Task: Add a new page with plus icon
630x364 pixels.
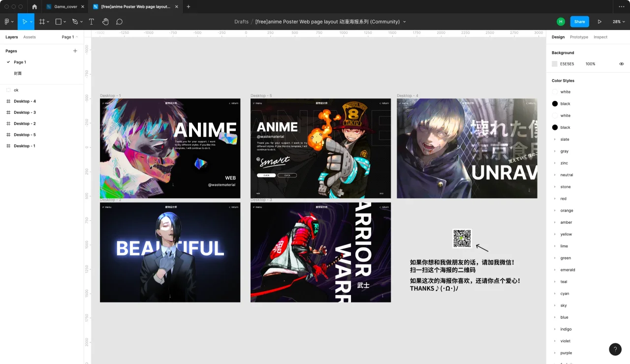Action: [75, 51]
